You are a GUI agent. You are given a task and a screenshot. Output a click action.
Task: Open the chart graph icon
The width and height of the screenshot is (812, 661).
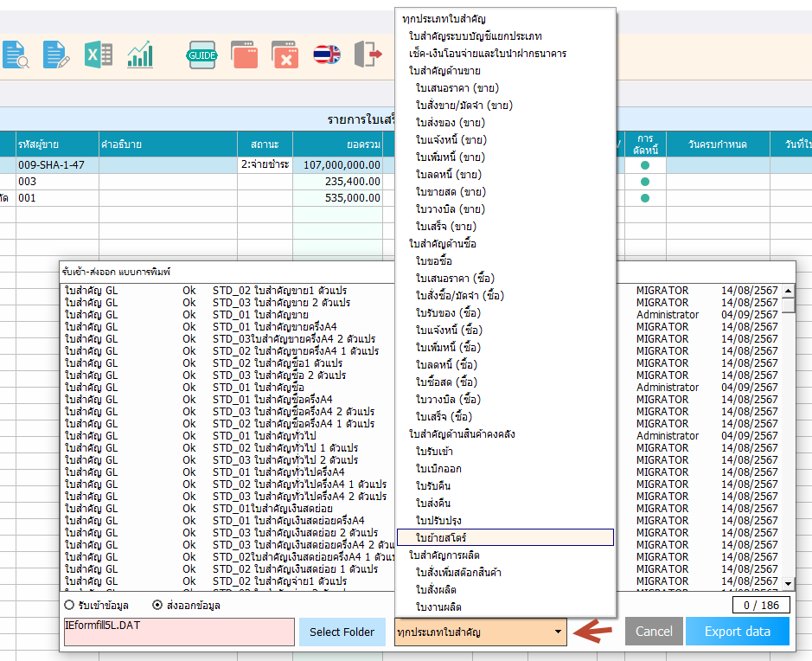pos(139,55)
